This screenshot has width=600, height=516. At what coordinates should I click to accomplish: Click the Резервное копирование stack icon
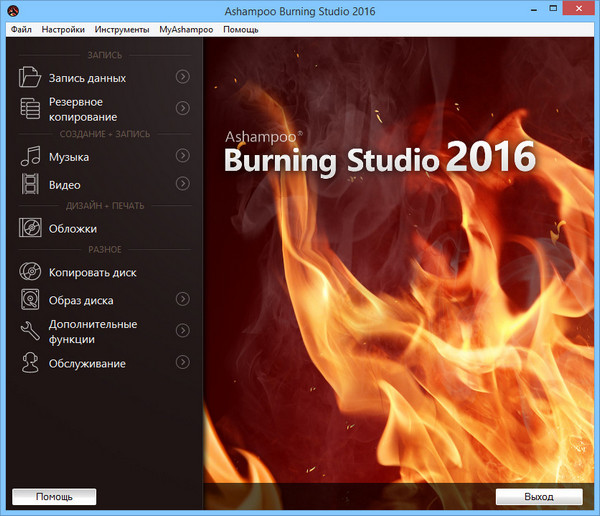31,109
